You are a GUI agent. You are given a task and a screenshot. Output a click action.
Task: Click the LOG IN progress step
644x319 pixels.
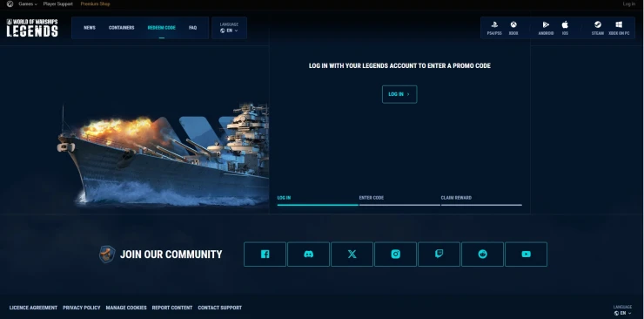(318, 200)
